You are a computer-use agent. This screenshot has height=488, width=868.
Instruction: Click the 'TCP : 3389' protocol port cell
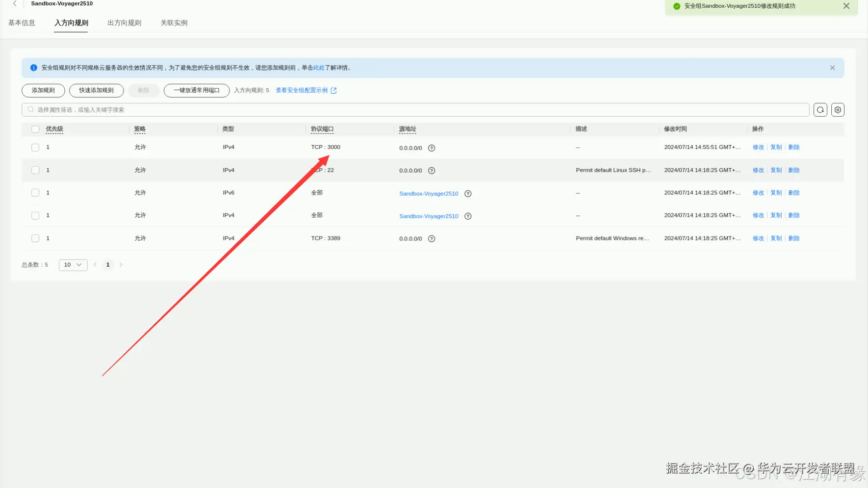pyautogui.click(x=326, y=238)
